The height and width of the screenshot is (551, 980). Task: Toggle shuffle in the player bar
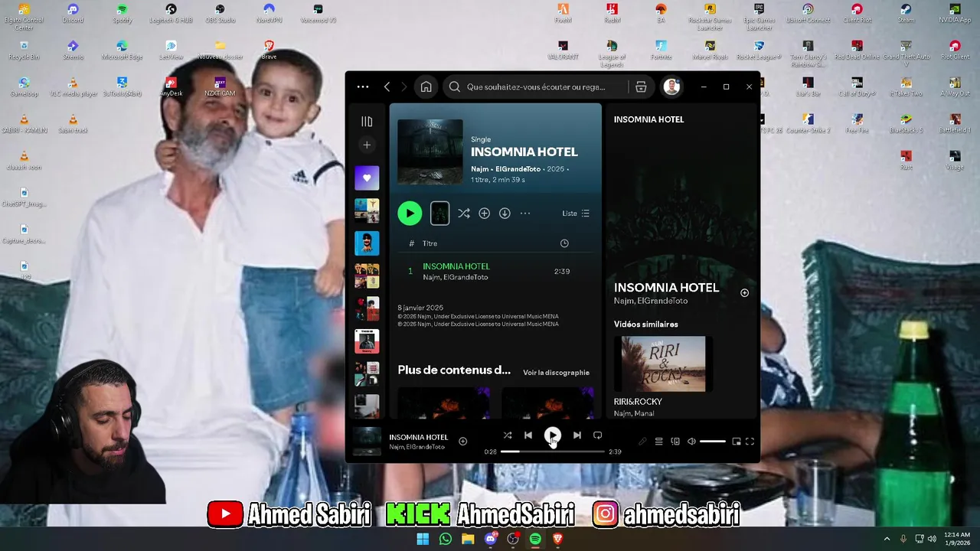507,435
